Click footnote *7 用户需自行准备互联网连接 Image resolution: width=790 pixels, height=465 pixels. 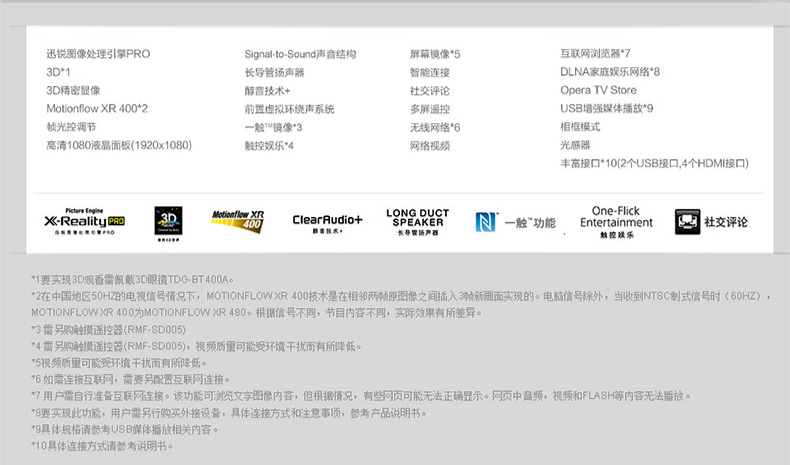pos(361,396)
